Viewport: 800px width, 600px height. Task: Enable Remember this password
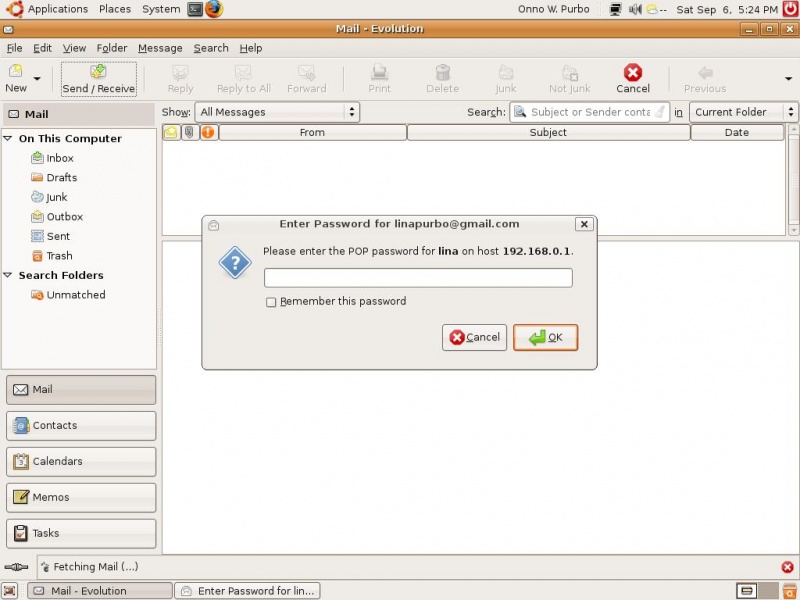tap(270, 301)
